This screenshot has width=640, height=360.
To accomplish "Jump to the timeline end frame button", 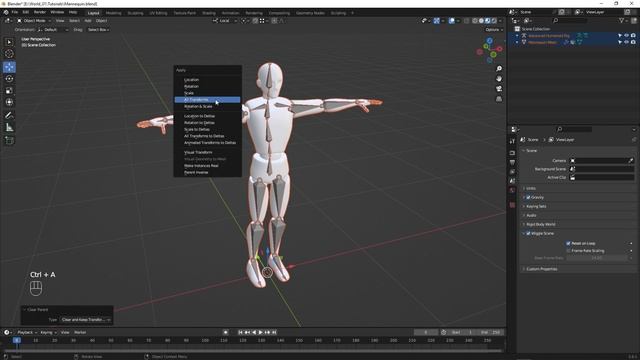I will coord(274,332).
